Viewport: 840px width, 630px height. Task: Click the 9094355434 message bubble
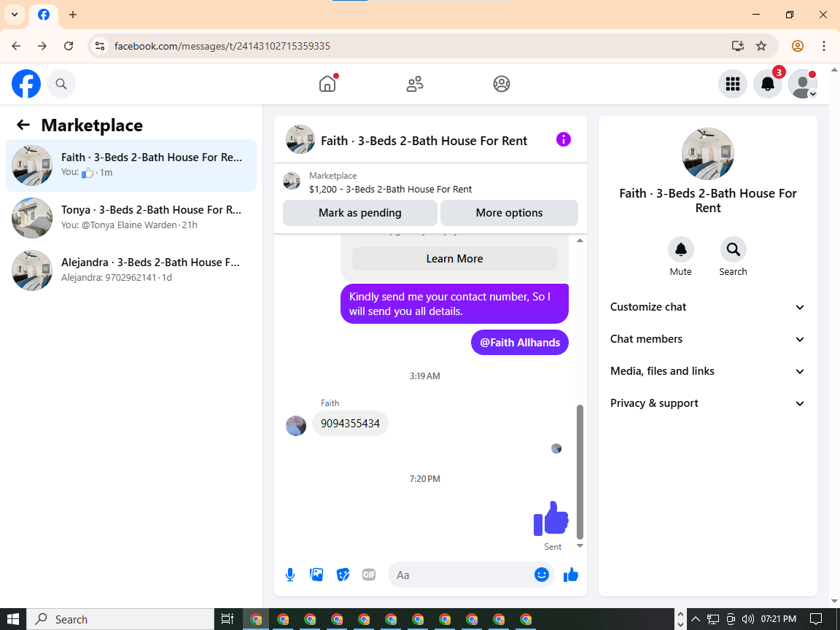[350, 423]
